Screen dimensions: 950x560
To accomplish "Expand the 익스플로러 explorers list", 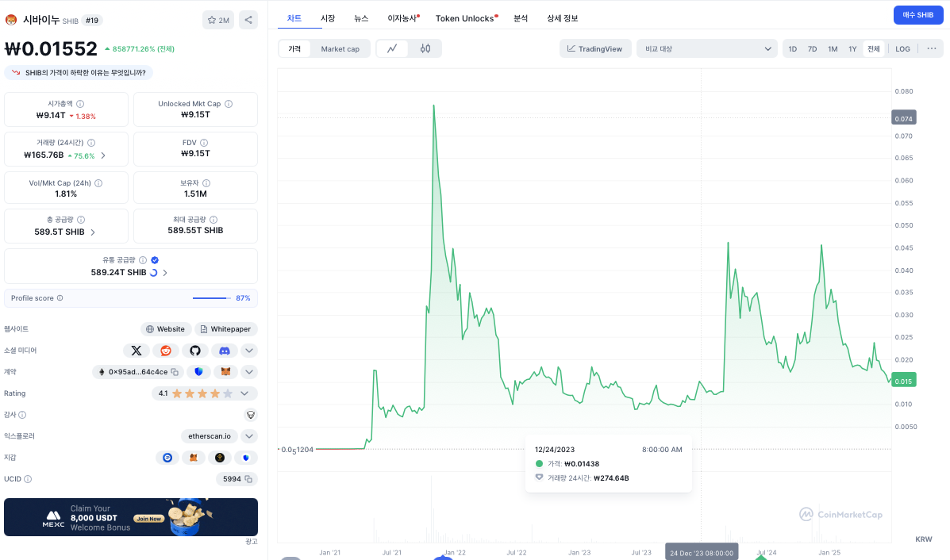I will click(249, 436).
